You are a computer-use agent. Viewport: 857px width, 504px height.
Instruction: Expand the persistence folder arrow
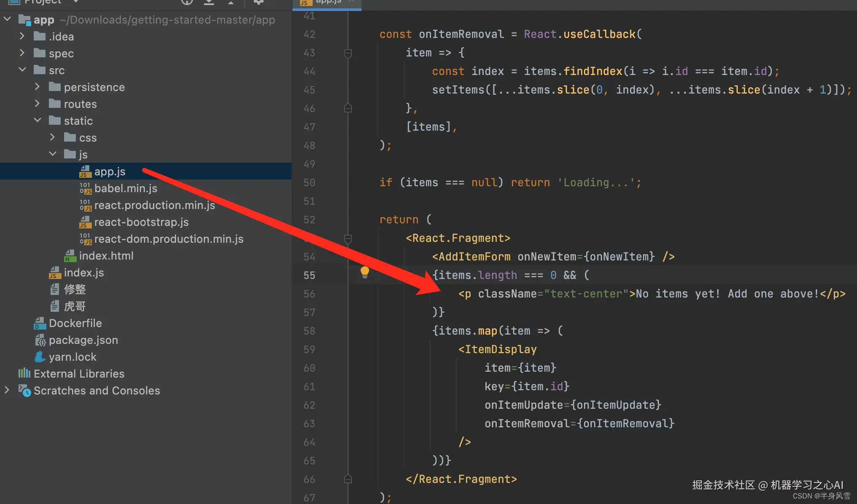(37, 87)
